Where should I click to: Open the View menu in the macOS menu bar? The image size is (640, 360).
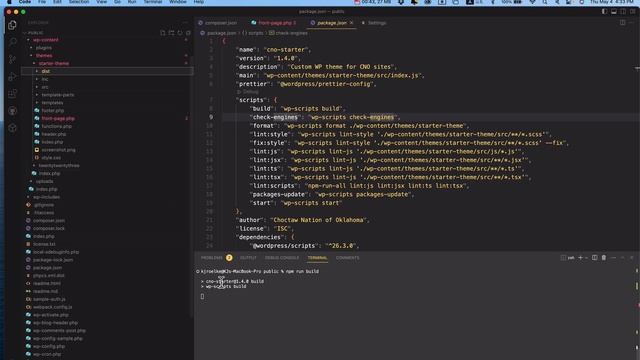coord(101,2)
